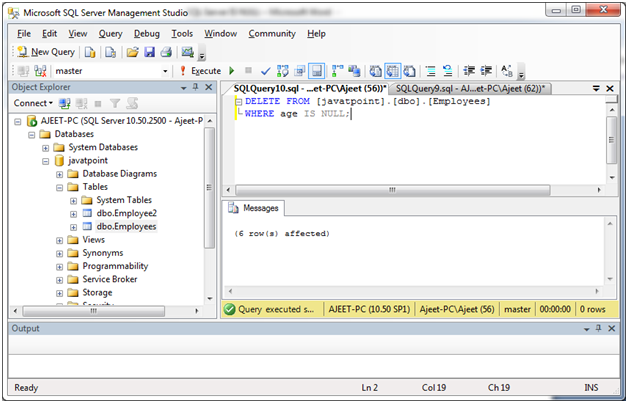Click the Execute button
The image size is (628, 403).
pos(200,71)
